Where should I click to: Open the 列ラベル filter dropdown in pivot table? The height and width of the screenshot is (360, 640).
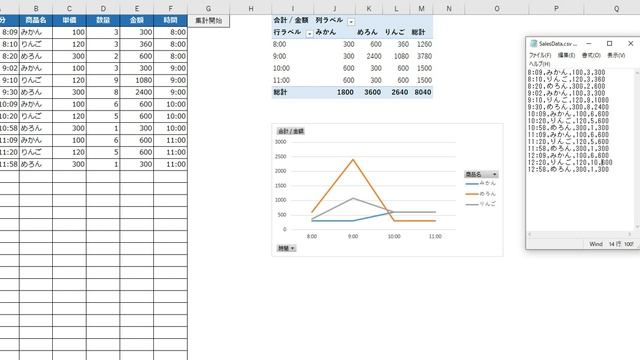tap(351, 22)
